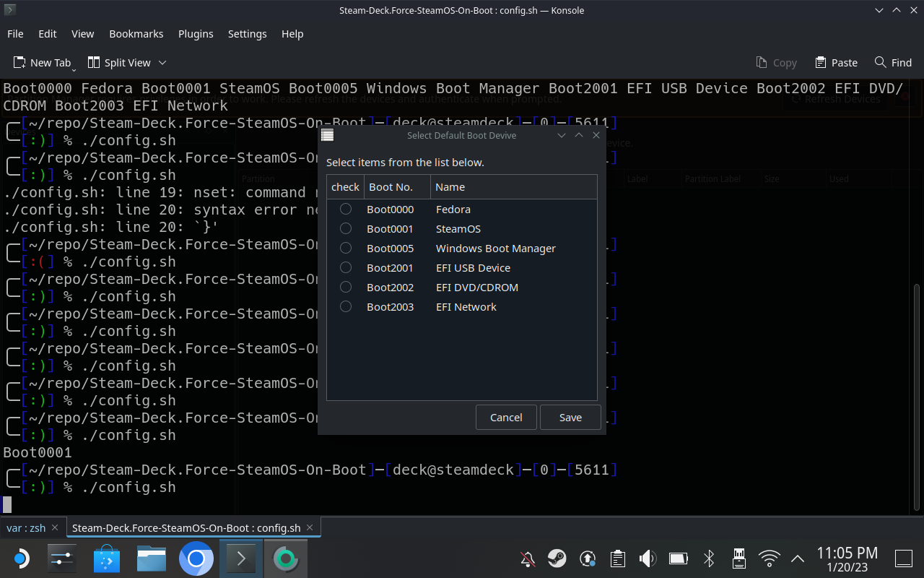Open the Help menu

(x=292, y=34)
